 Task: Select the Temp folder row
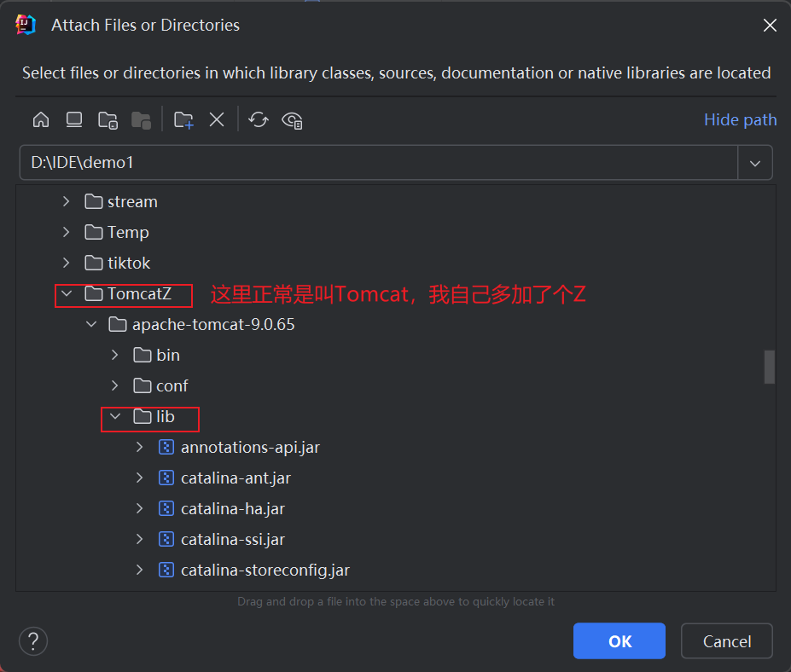(x=396, y=233)
